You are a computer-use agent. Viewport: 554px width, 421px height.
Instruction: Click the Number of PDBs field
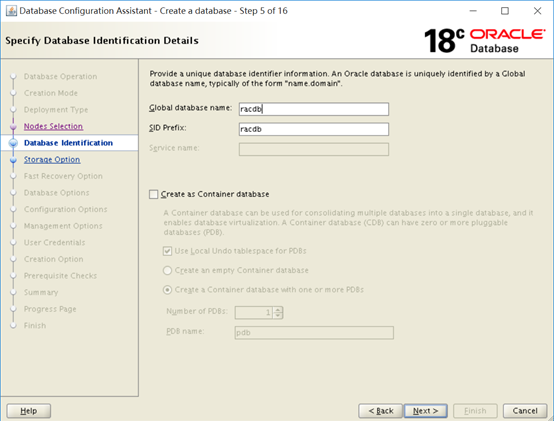(x=254, y=313)
